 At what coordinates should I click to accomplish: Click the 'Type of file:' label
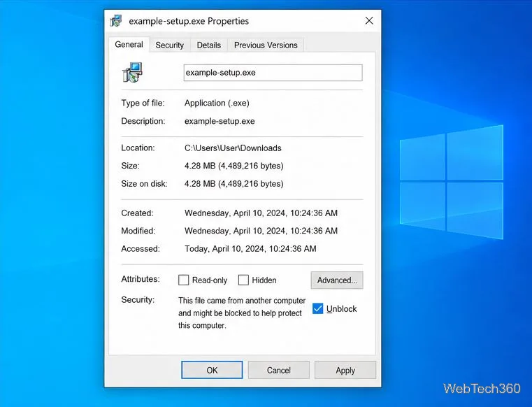tap(143, 103)
